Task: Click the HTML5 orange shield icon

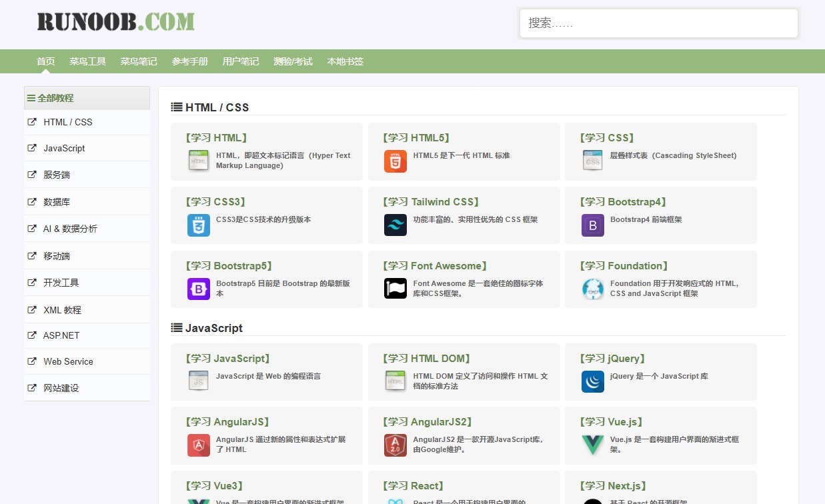Action: click(x=395, y=161)
